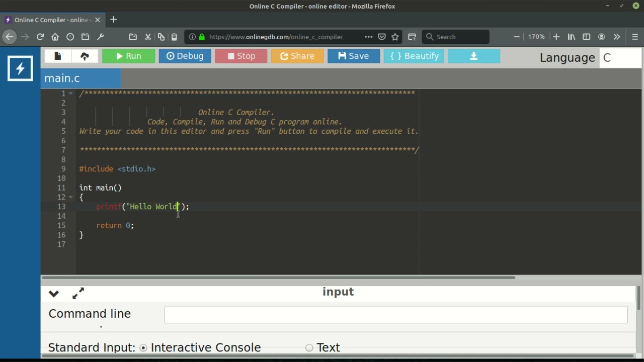Focus the Command line arguments field
Screen dimensions: 644x362
pyautogui.click(x=396, y=314)
